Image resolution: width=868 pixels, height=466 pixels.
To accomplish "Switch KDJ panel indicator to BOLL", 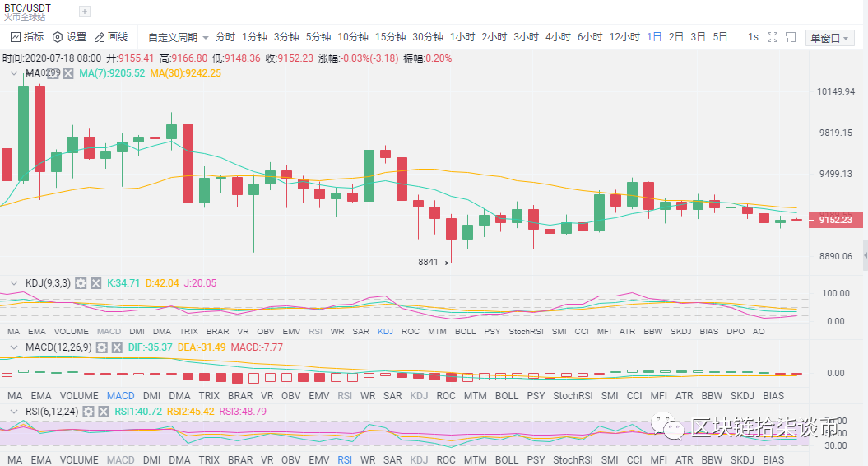I will click(x=465, y=331).
